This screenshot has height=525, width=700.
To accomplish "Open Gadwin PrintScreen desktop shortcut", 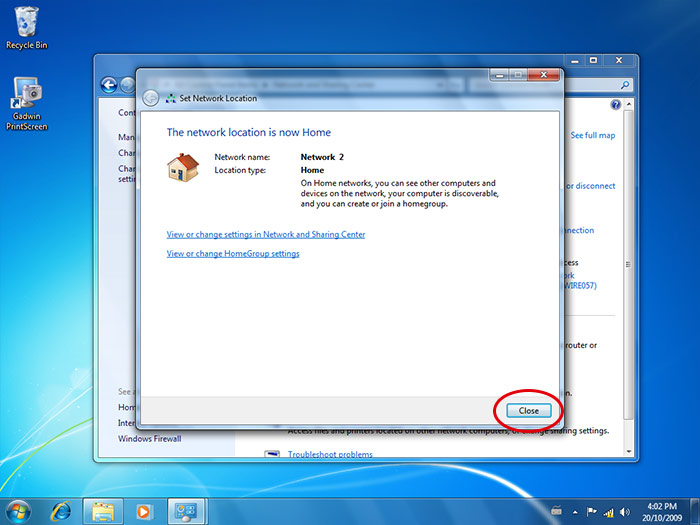I will [x=26, y=104].
